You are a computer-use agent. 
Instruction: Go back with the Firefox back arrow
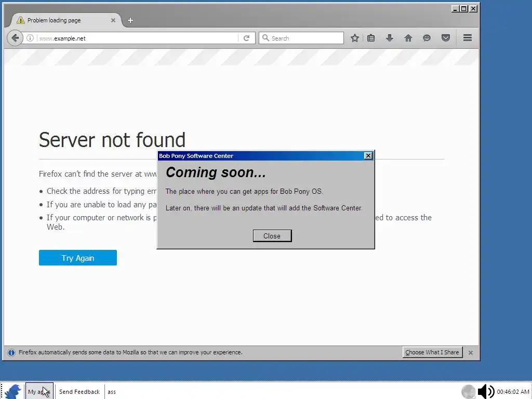[x=15, y=38]
